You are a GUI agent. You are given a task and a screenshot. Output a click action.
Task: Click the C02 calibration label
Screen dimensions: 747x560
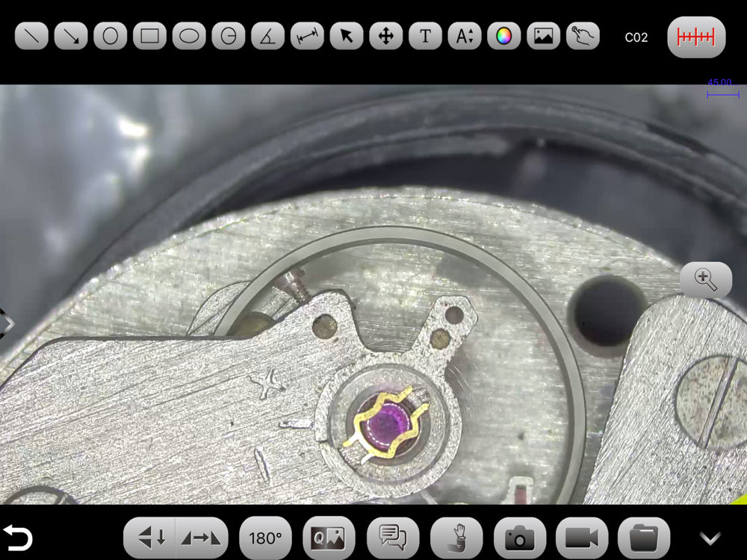[x=636, y=37]
